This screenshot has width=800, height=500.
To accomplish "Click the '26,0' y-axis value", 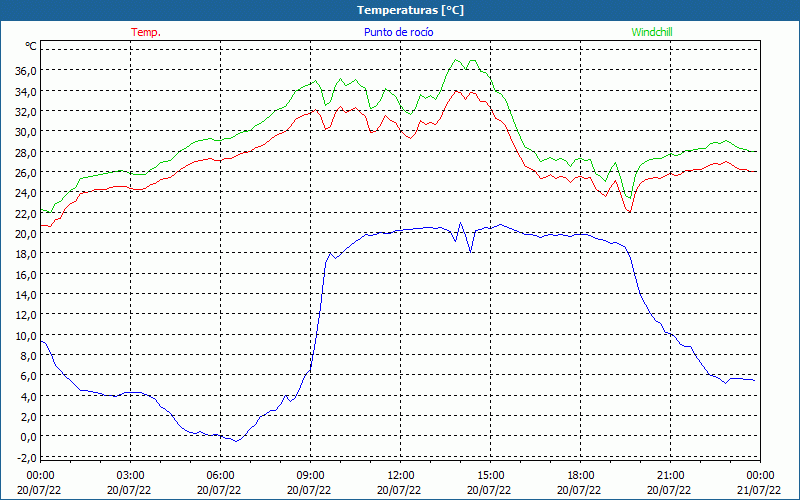I will pyautogui.click(x=27, y=172).
